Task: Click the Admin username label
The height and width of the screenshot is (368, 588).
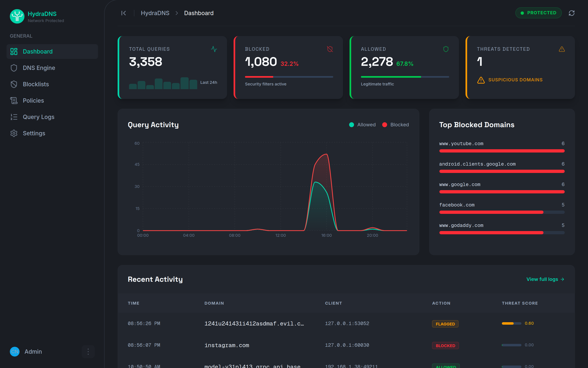Action: (x=33, y=352)
